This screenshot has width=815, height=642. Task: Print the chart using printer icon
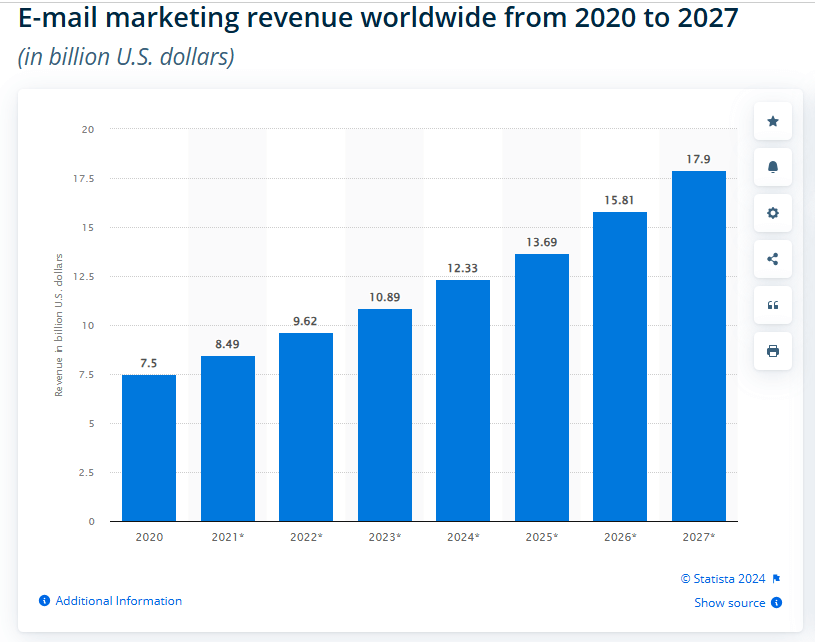[772, 351]
